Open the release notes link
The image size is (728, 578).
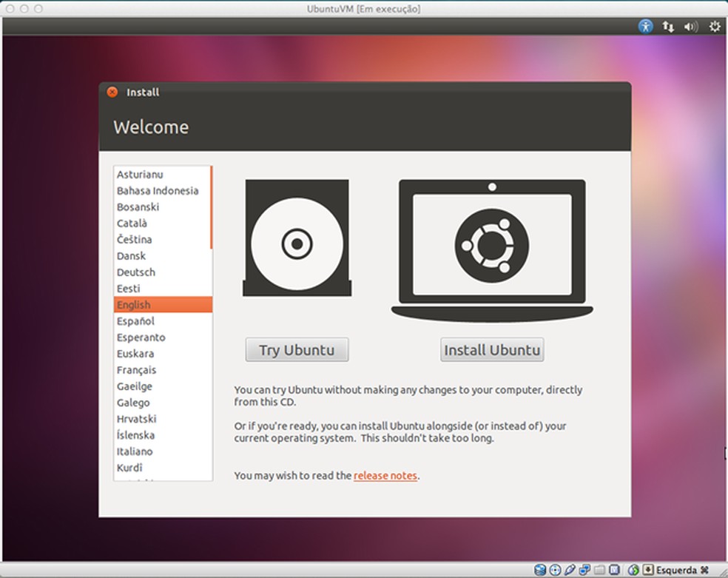point(385,475)
